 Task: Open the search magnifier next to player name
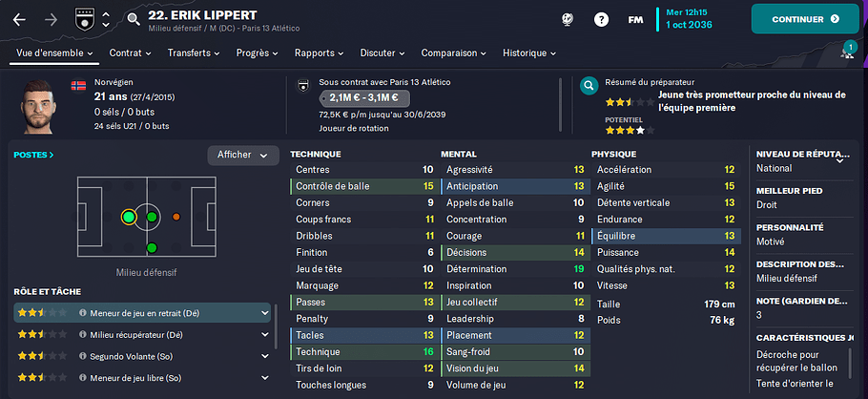134,20
